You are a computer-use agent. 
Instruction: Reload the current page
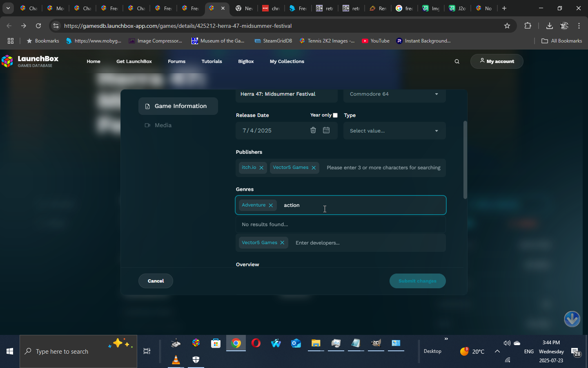[x=38, y=26]
